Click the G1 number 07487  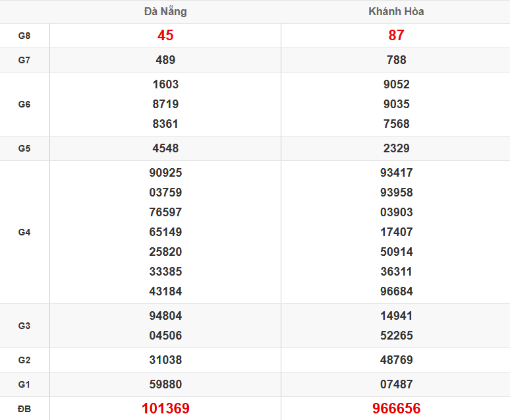coord(396,384)
